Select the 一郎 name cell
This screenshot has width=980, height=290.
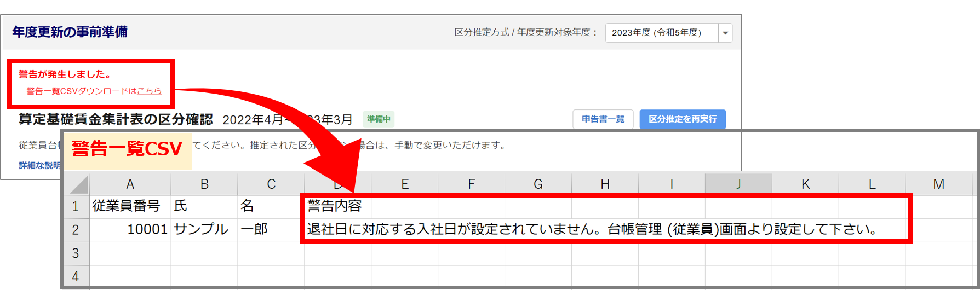(x=270, y=229)
